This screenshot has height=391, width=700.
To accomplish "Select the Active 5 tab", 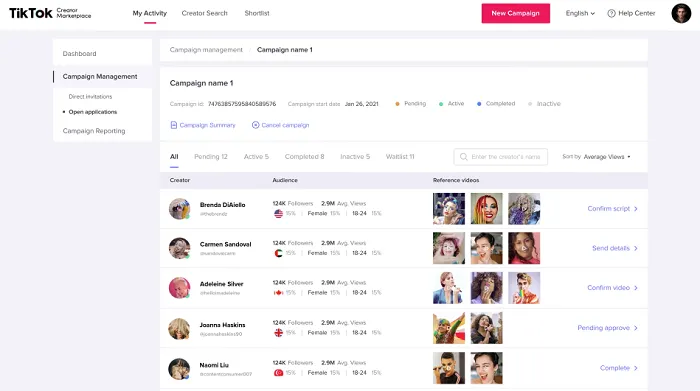I will tap(256, 157).
